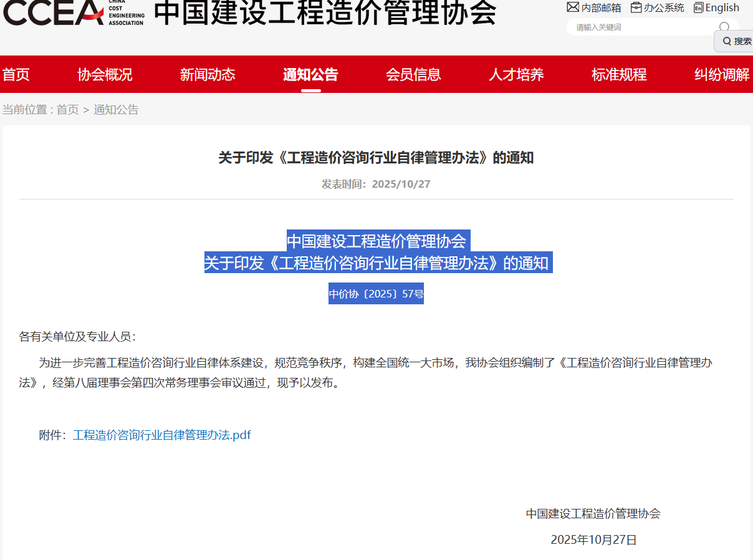753x560 pixels.
Task: Click the magnifier icon inside the search box
Action: point(723,27)
